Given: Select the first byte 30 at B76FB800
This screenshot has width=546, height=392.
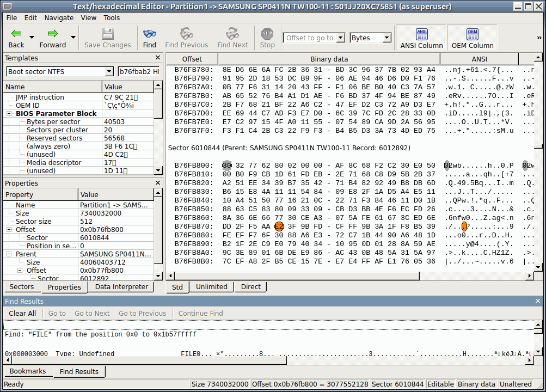Looking at the screenshot, I should click(226, 166).
